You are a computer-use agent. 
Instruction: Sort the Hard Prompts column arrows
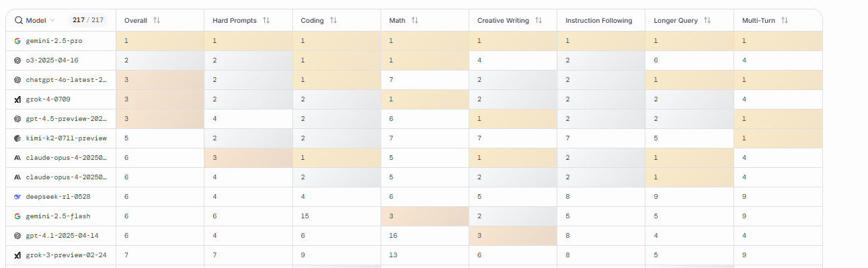[266, 20]
